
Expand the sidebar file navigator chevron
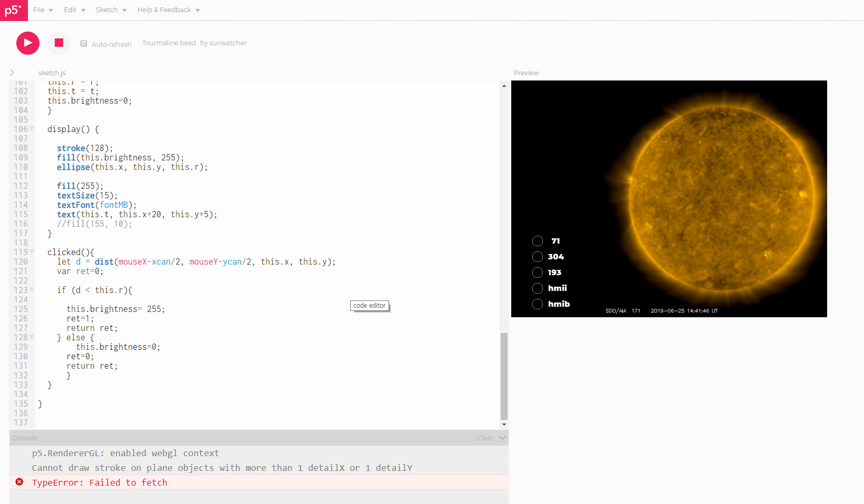(12, 73)
